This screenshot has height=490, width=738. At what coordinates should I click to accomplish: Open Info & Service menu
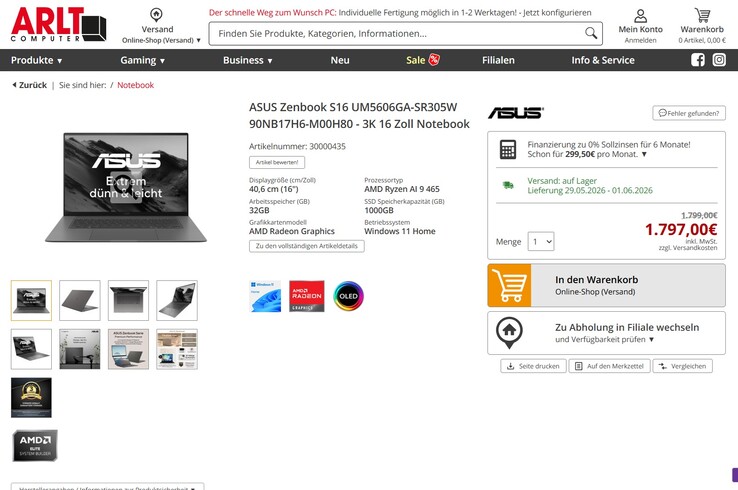[x=603, y=60]
